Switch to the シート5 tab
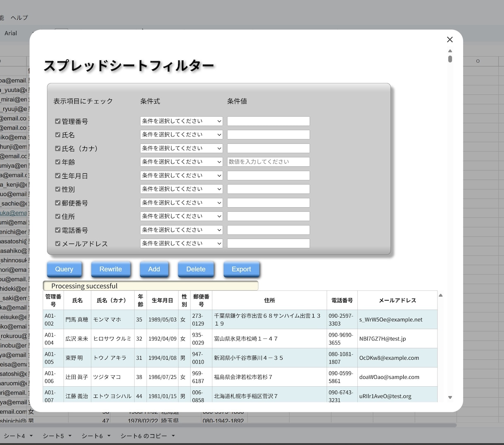Image resolution: width=504 pixels, height=445 pixels. pos(53,436)
